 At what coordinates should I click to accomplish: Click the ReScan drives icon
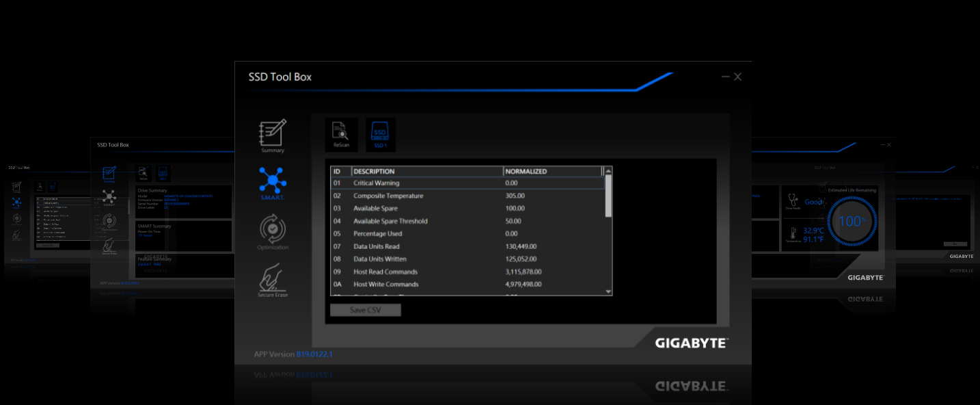click(340, 135)
